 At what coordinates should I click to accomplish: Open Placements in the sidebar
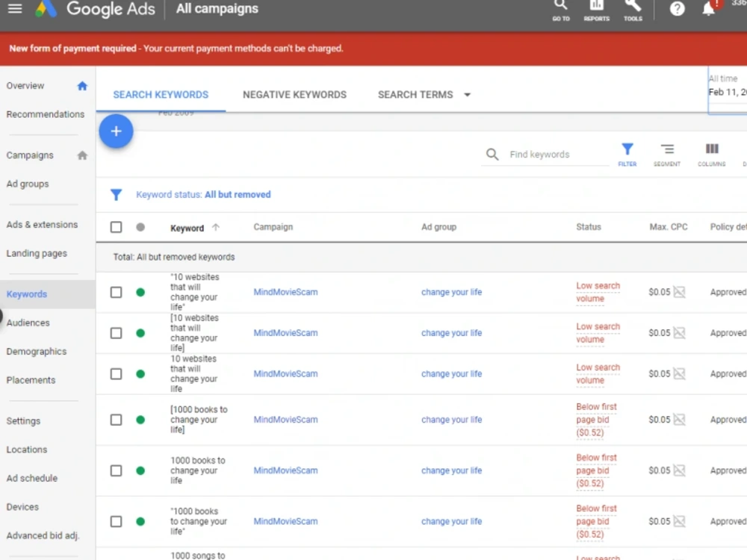pos(31,380)
